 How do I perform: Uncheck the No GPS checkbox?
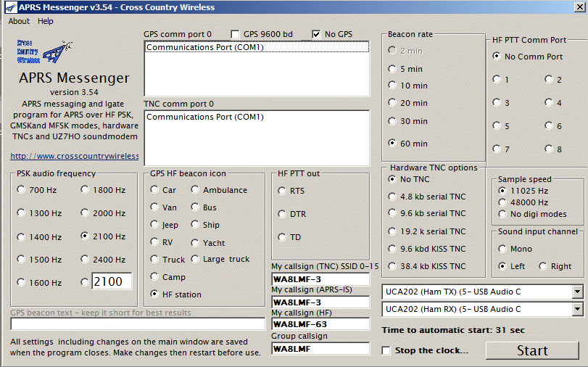[316, 35]
